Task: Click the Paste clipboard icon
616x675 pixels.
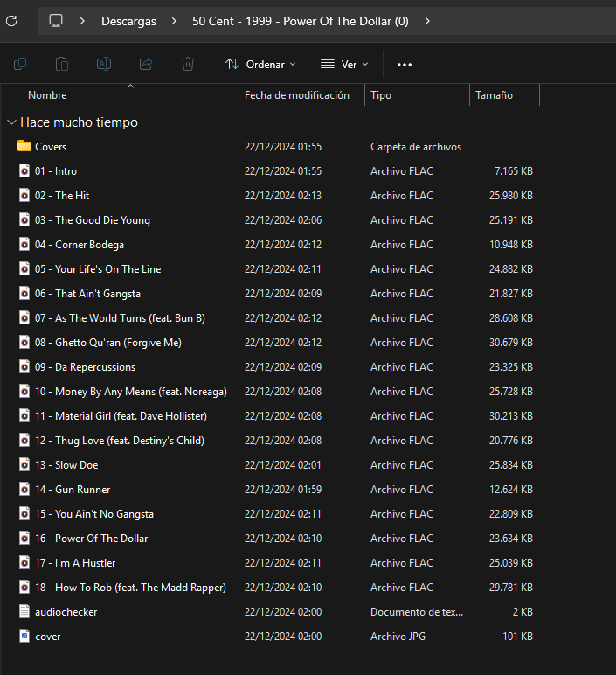Action: pyautogui.click(x=62, y=64)
